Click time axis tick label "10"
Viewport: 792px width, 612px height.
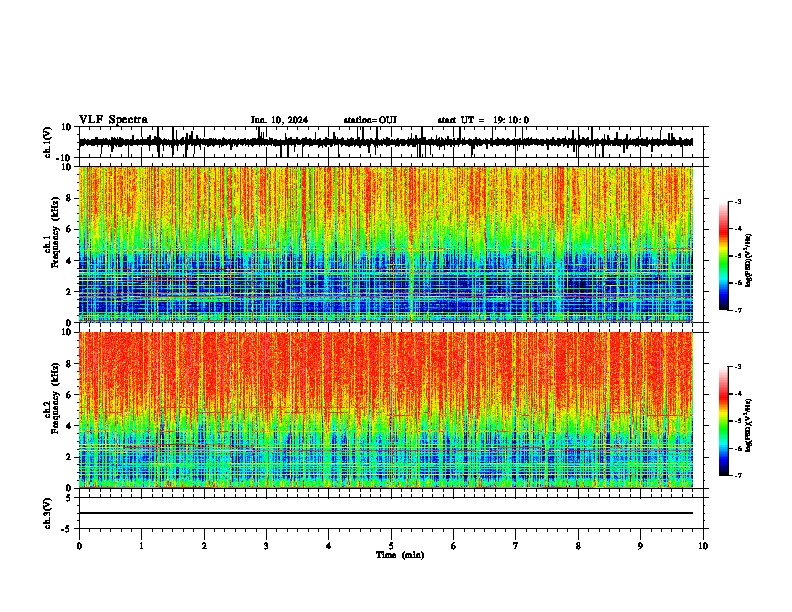(x=703, y=546)
